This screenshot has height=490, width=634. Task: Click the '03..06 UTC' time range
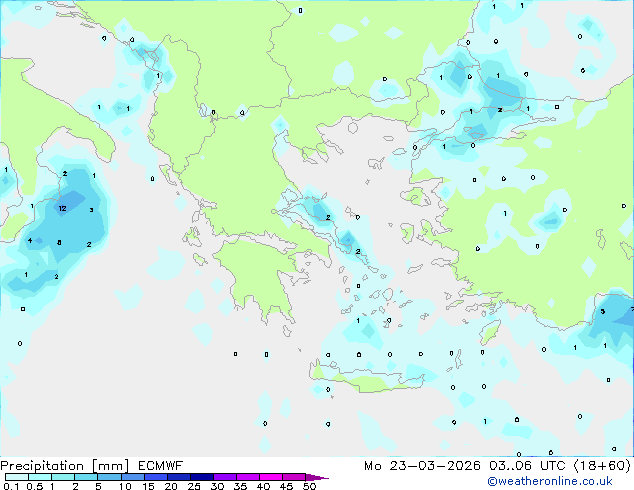(527, 466)
